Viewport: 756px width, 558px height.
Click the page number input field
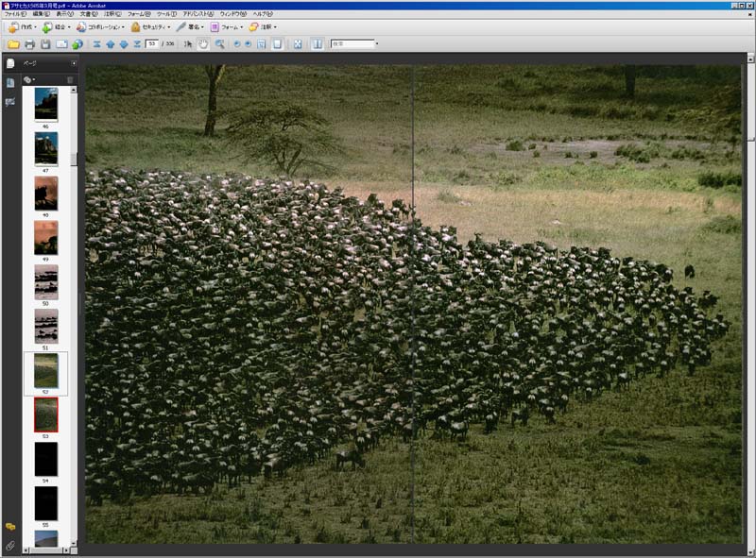point(152,44)
